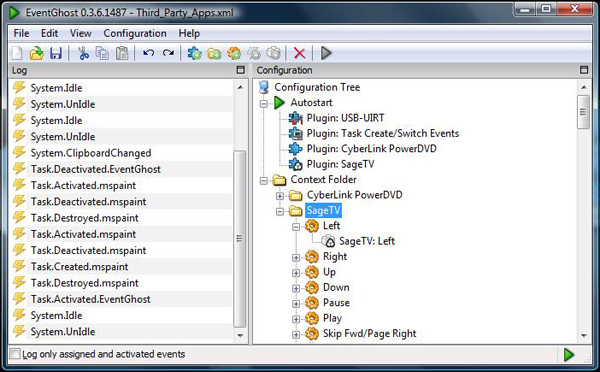Open the View menu

[x=81, y=33]
